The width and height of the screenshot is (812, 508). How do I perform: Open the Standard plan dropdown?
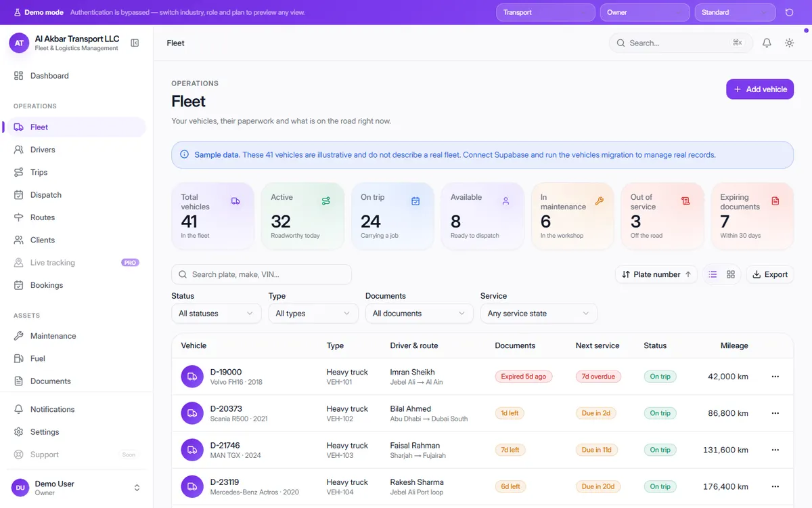point(735,12)
